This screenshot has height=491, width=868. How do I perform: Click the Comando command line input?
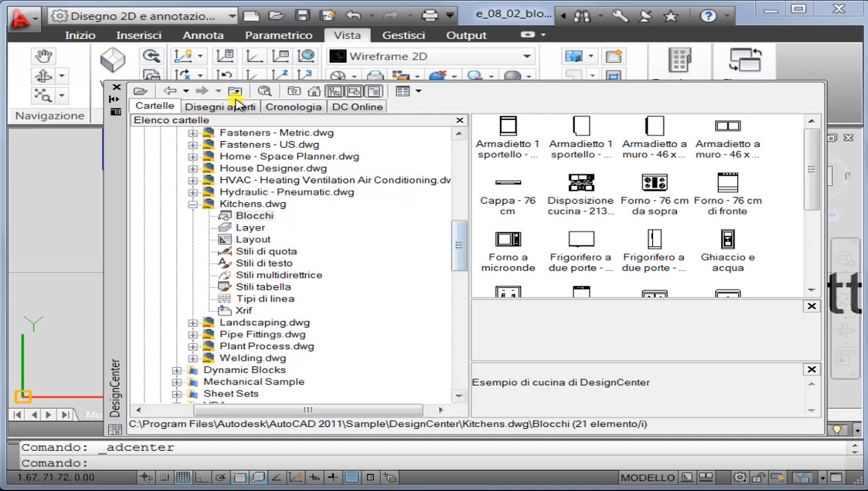click(432, 463)
